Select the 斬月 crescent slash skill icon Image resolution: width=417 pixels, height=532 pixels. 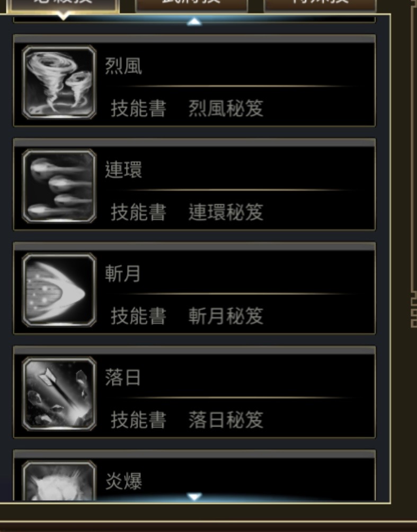(x=59, y=290)
